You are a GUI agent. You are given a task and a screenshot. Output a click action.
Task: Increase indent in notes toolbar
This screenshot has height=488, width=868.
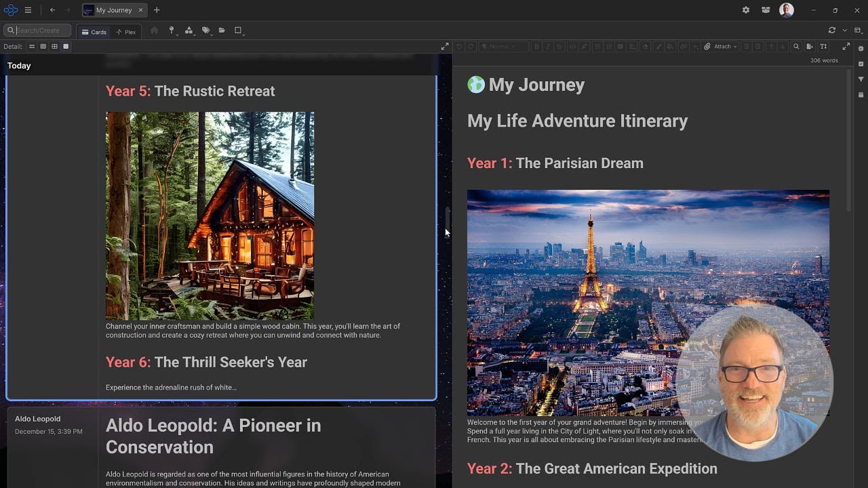coord(757,47)
